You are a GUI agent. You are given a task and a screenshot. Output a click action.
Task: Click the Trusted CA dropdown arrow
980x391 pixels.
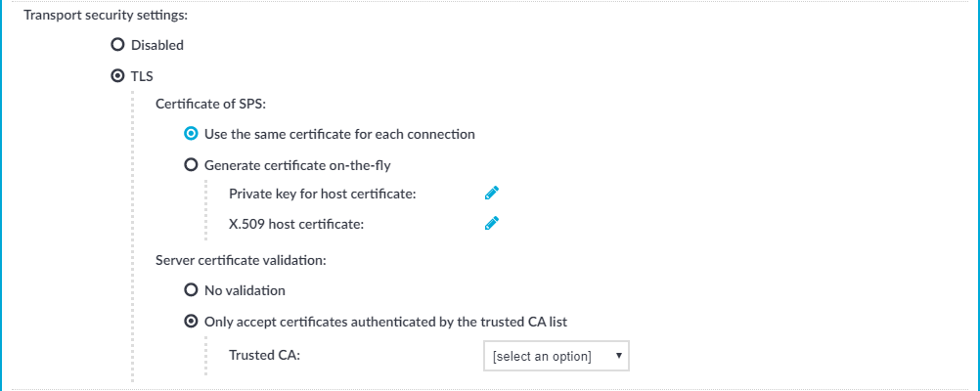618,356
